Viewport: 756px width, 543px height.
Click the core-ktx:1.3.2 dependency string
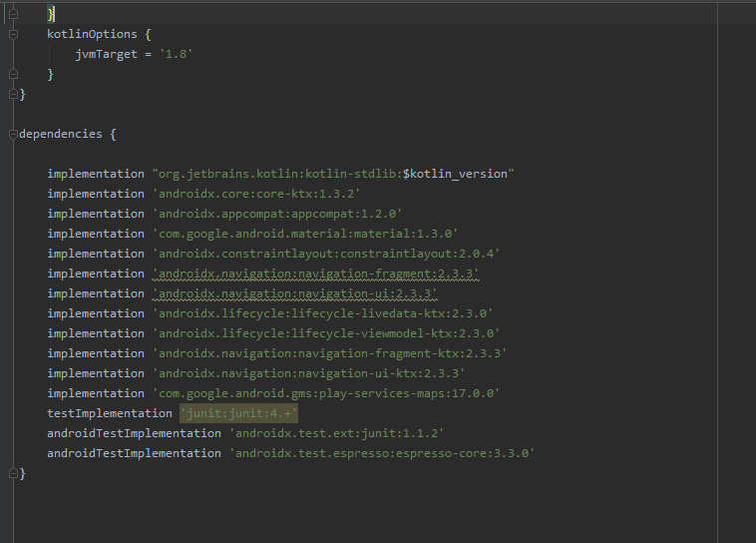click(256, 194)
